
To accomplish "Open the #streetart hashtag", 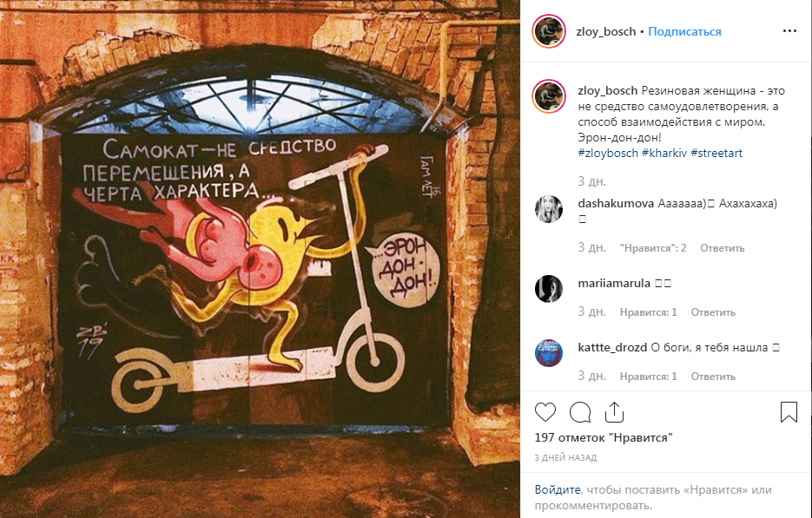I will [x=716, y=154].
